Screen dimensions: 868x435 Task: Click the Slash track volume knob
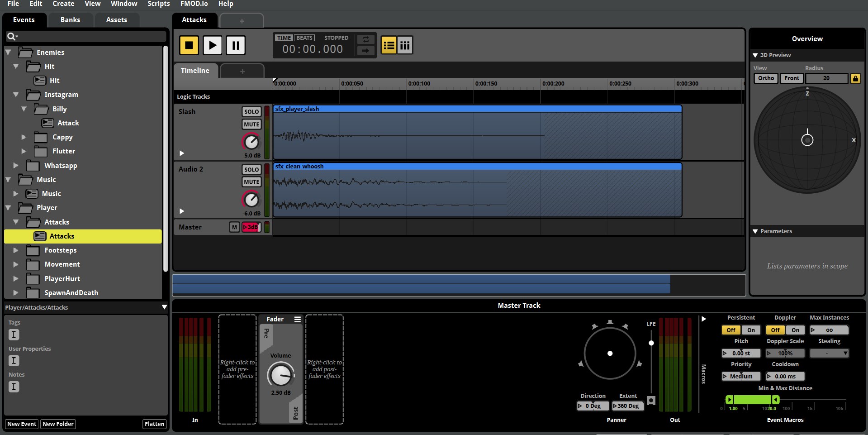(x=251, y=142)
